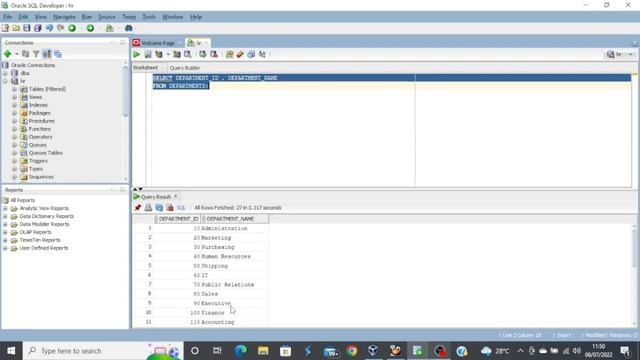Select the Worksheet tab
This screenshot has height=360, width=640.
coord(145,67)
